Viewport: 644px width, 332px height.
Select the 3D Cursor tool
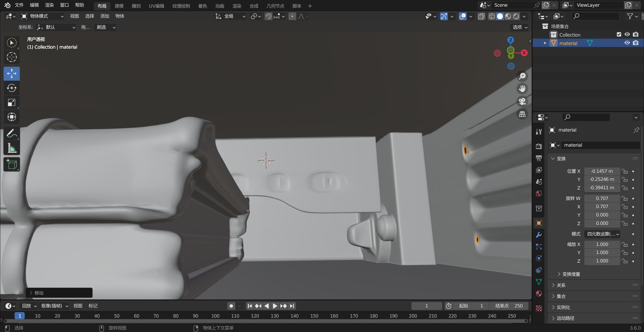pyautogui.click(x=12, y=57)
